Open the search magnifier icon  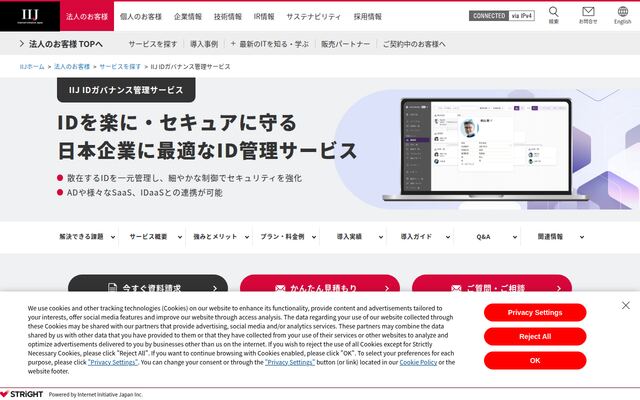[553, 16]
